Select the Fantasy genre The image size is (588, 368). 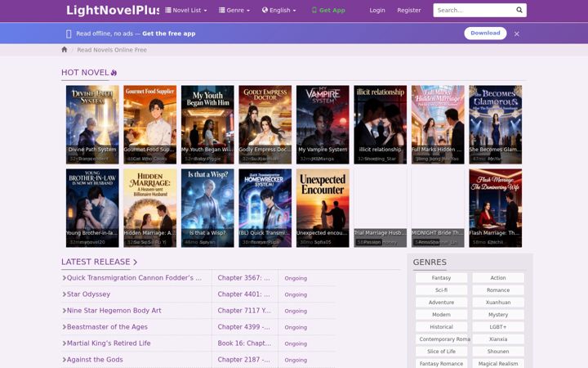click(x=441, y=278)
